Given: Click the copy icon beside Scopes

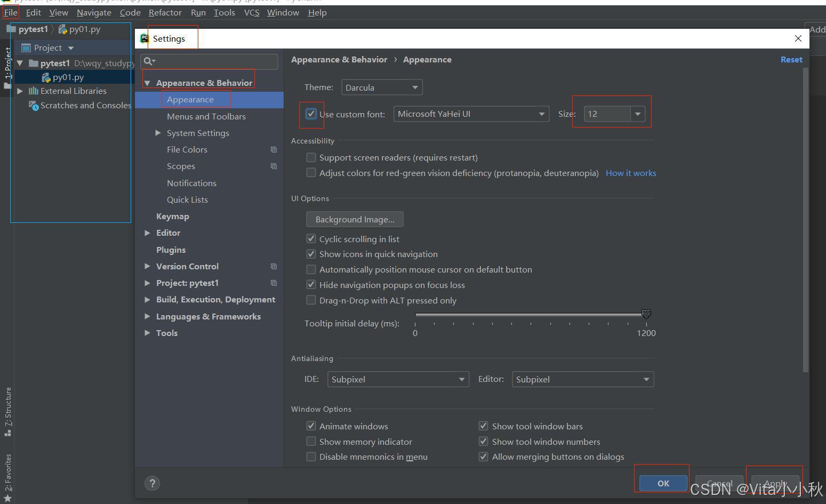Looking at the screenshot, I should tap(274, 166).
